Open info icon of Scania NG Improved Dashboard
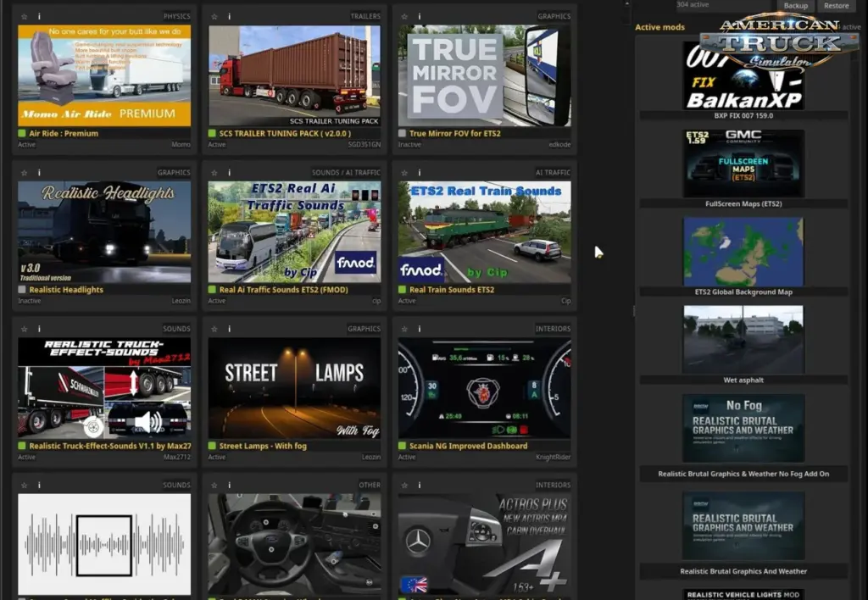Viewport: 868px width, 600px height. (x=420, y=329)
